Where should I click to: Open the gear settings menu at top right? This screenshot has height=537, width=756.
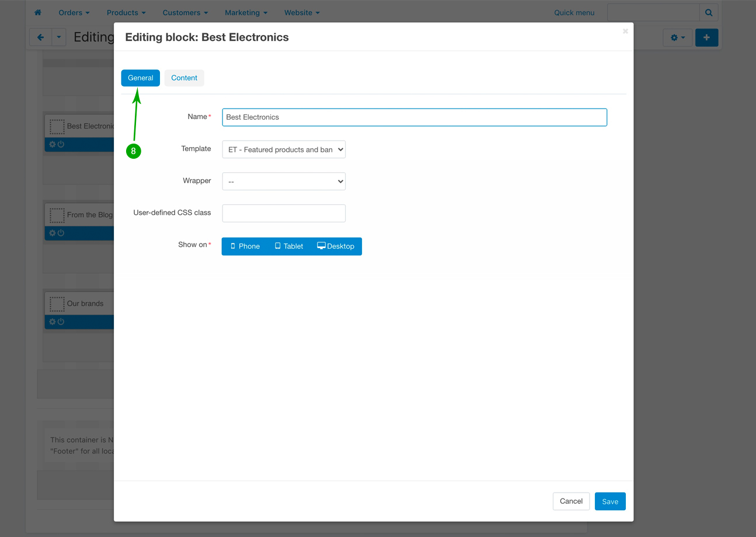[677, 37]
